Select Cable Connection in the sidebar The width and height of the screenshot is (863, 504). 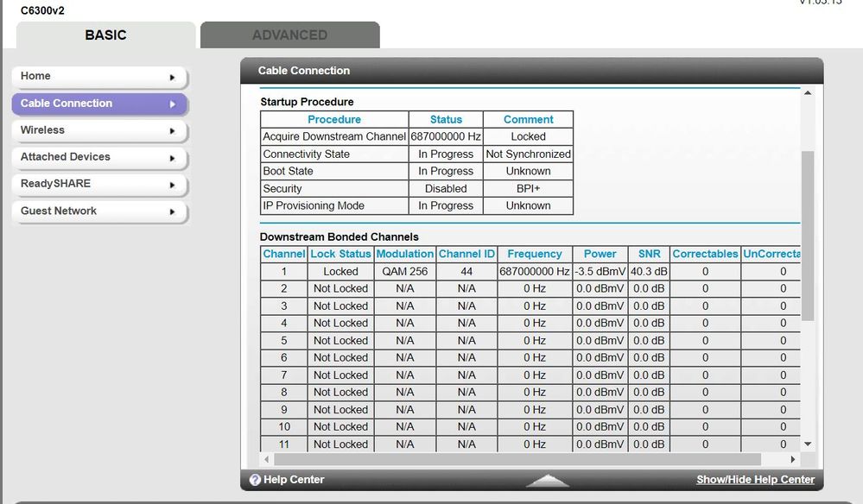[x=98, y=104]
